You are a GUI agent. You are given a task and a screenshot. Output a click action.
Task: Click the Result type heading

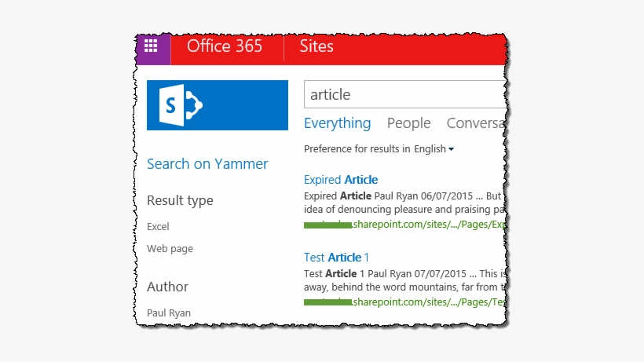(x=180, y=200)
